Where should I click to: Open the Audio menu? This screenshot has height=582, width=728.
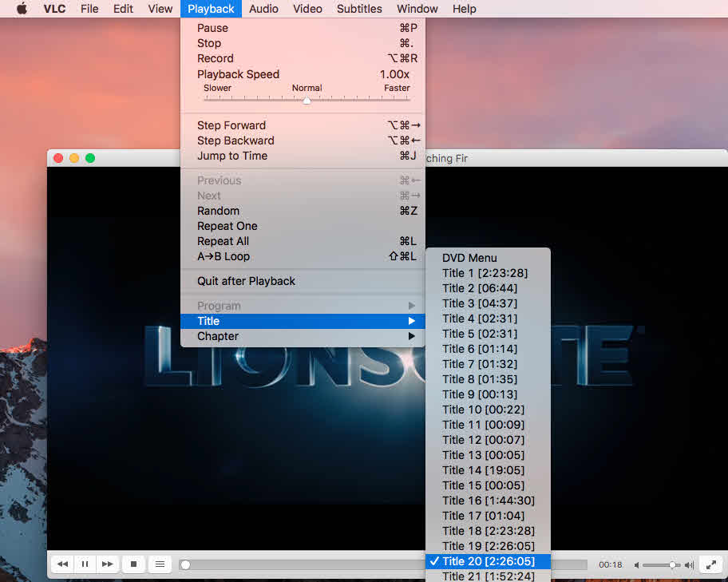coord(263,9)
